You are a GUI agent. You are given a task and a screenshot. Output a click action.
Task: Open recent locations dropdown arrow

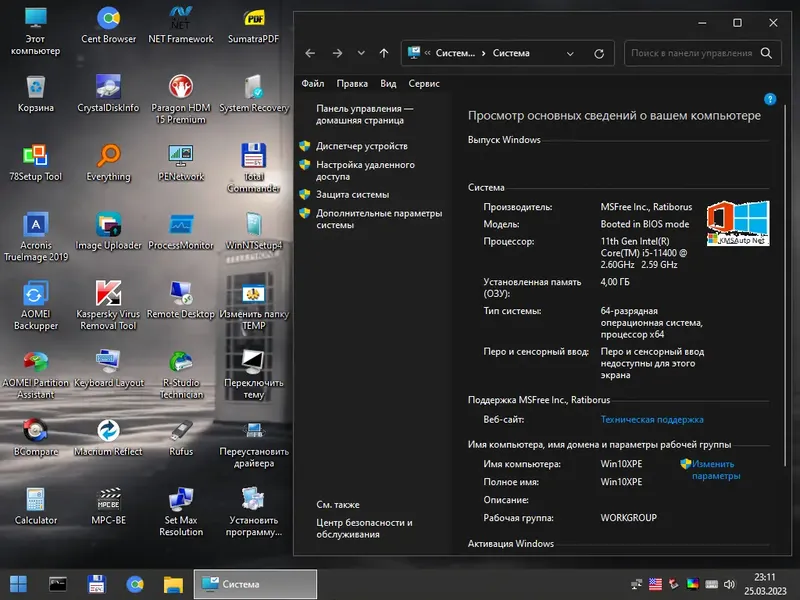click(x=361, y=53)
